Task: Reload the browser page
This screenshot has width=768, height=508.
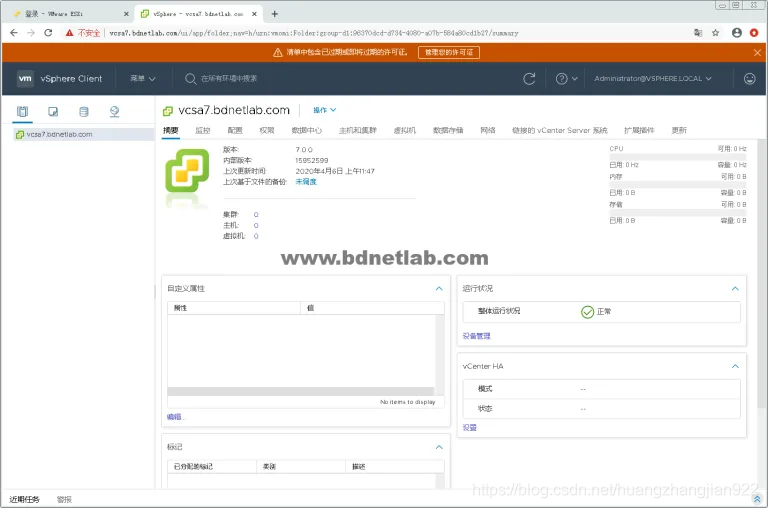Action: click(48, 33)
